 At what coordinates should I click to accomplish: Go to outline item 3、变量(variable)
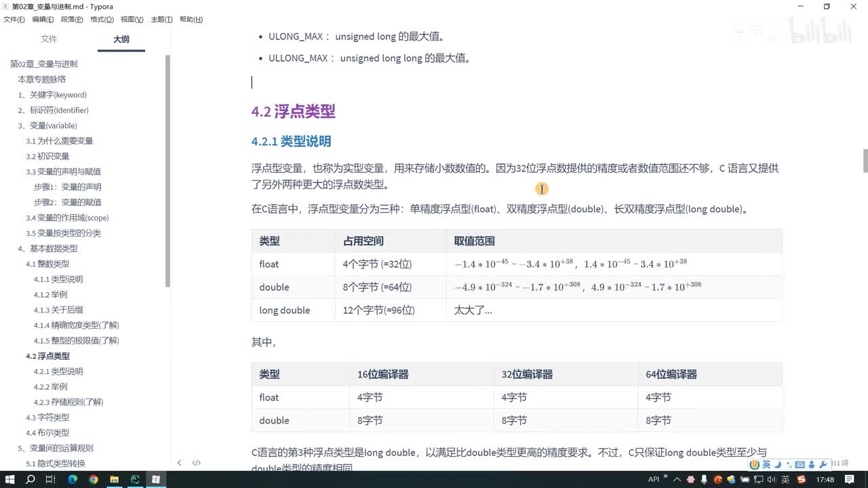click(x=47, y=125)
